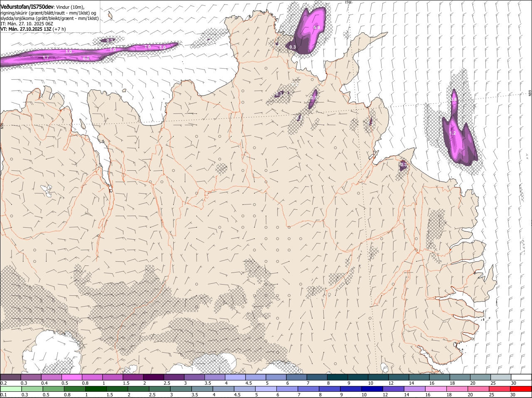Image resolution: width=532 pixels, height=398 pixels.
Task: Pick the top scale swatch between 3 and 3.5
Action: click(194, 377)
